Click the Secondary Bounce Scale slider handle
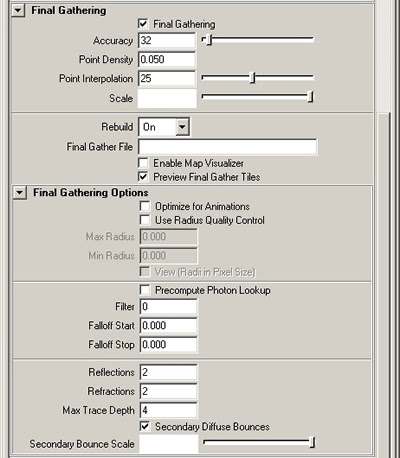 pos(312,443)
